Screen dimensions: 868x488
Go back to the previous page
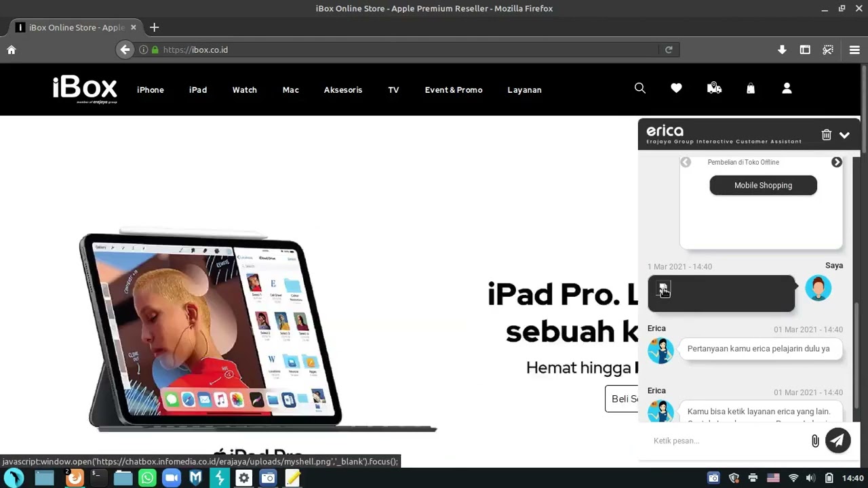pyautogui.click(x=125, y=49)
